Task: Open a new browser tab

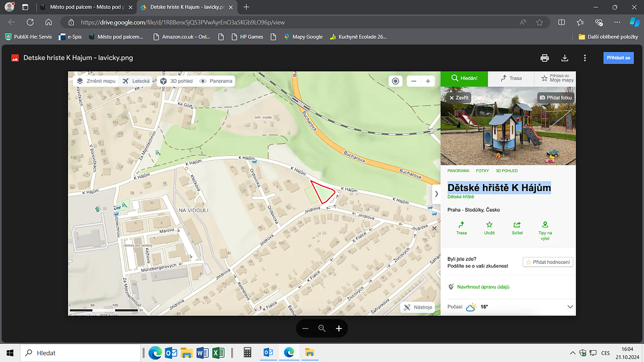Action: point(246,7)
